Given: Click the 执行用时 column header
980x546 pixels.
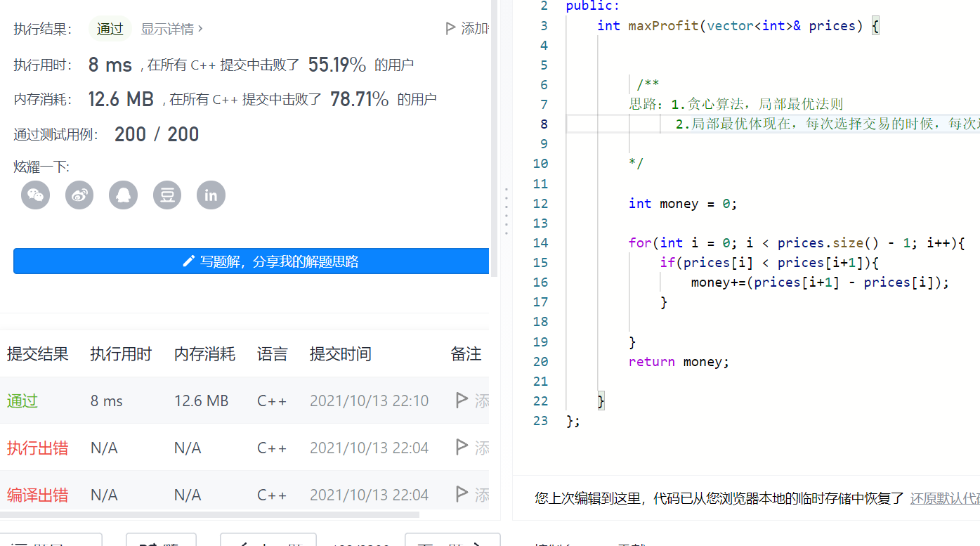Looking at the screenshot, I should pyautogui.click(x=121, y=353).
